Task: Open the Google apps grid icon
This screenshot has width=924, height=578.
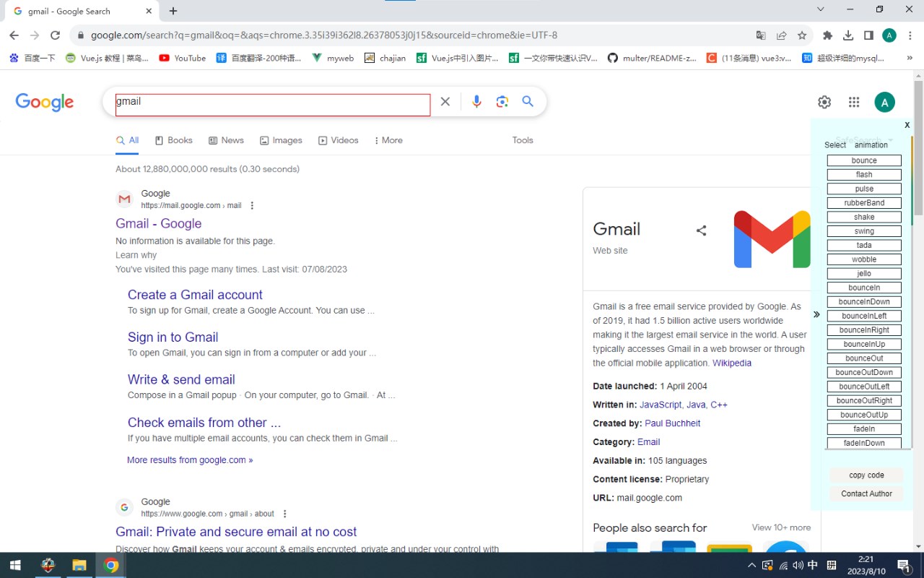Action: point(854,103)
